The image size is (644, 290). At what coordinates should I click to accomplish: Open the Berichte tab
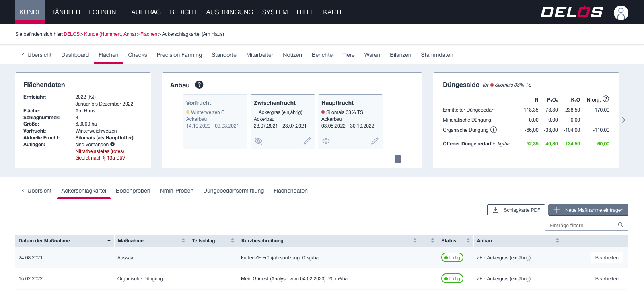[x=322, y=55]
